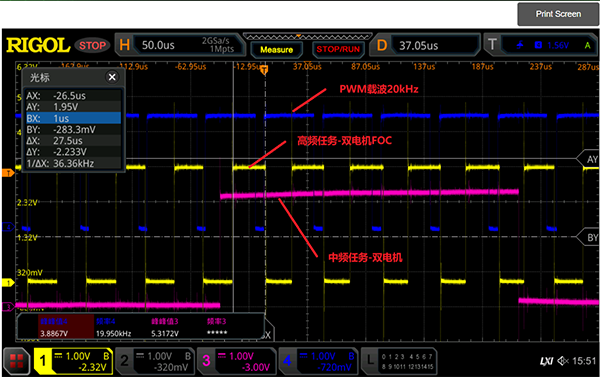Click channel 3 offset -3.00V value
600x377 pixels.
(256, 367)
